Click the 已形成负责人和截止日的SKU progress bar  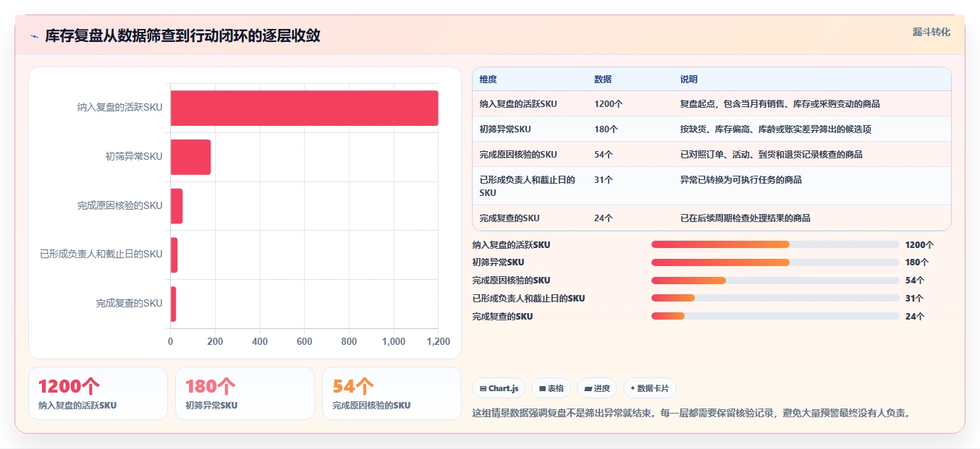point(775,298)
